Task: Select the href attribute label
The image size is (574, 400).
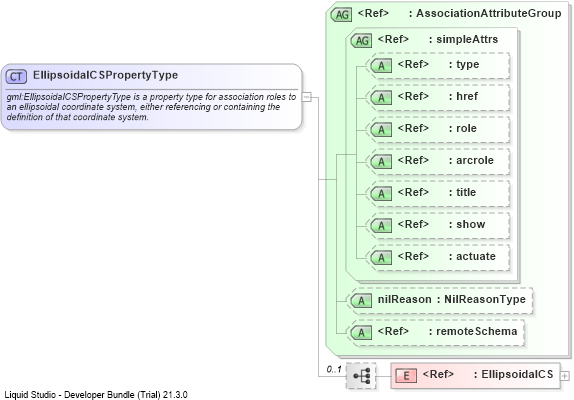Action: 467,96
